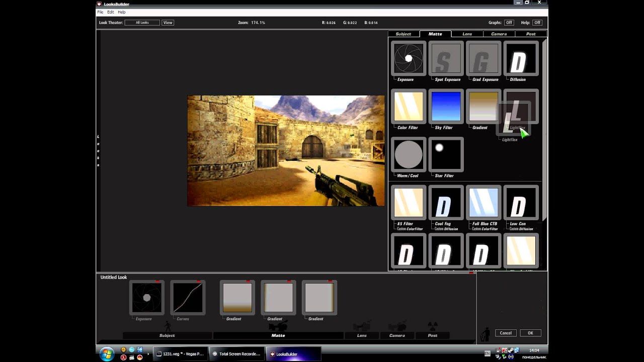Select the Matte section of the look chain
The image size is (644, 362).
point(278,335)
